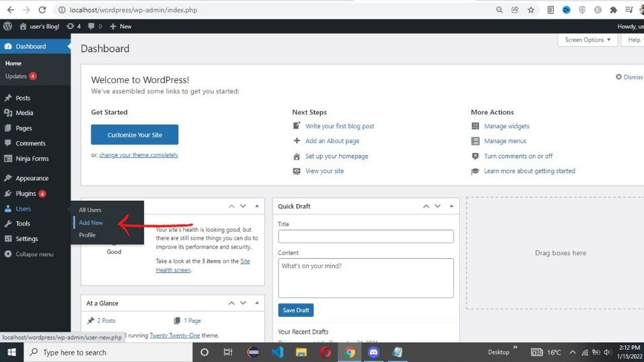Viewport: 644px width, 362px height.
Task: Open the updates counter showing 4 in the admin bar
Action: pyautogui.click(x=73, y=26)
